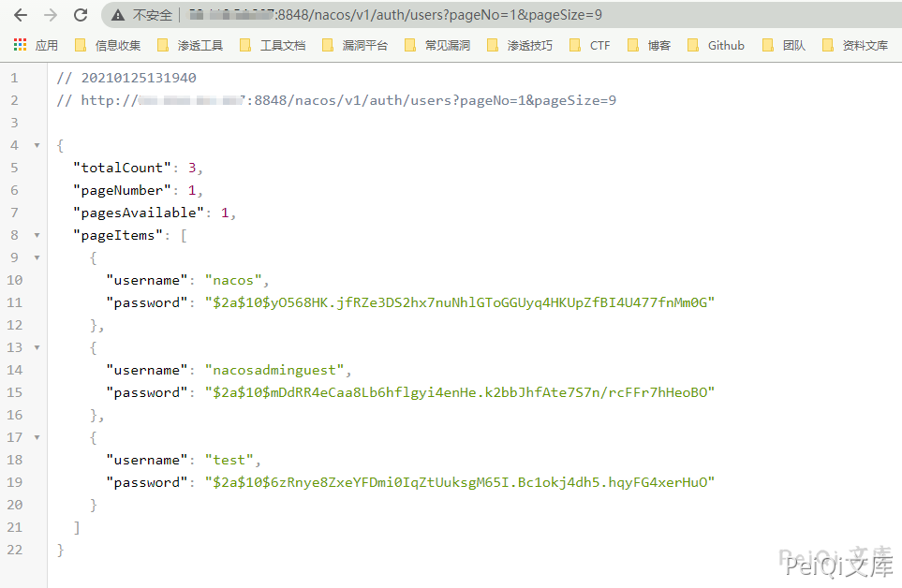902x588 pixels.
Task: Open the CTF bookmarks folder
Action: (589, 45)
